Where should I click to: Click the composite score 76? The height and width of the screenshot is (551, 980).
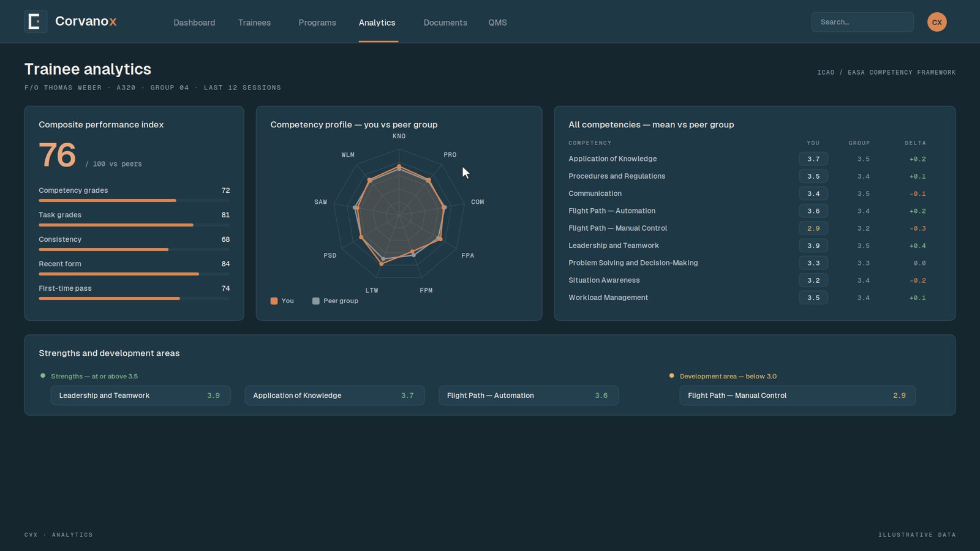(x=58, y=155)
